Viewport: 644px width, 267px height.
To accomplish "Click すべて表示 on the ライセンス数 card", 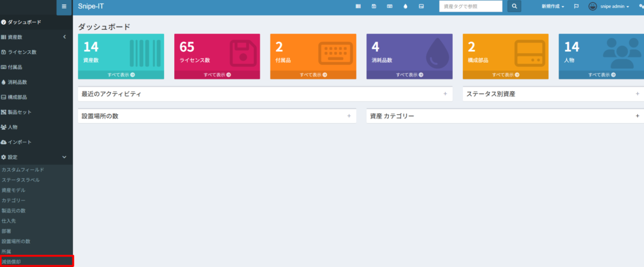I will click(217, 75).
